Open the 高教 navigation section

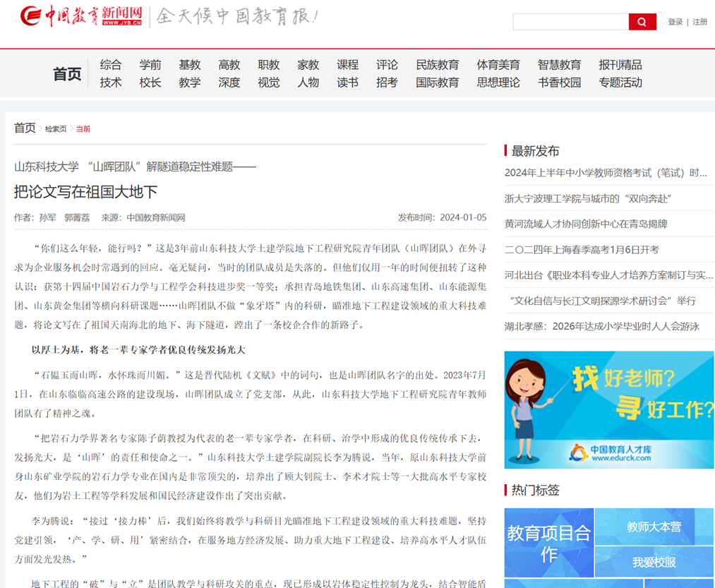(x=229, y=65)
